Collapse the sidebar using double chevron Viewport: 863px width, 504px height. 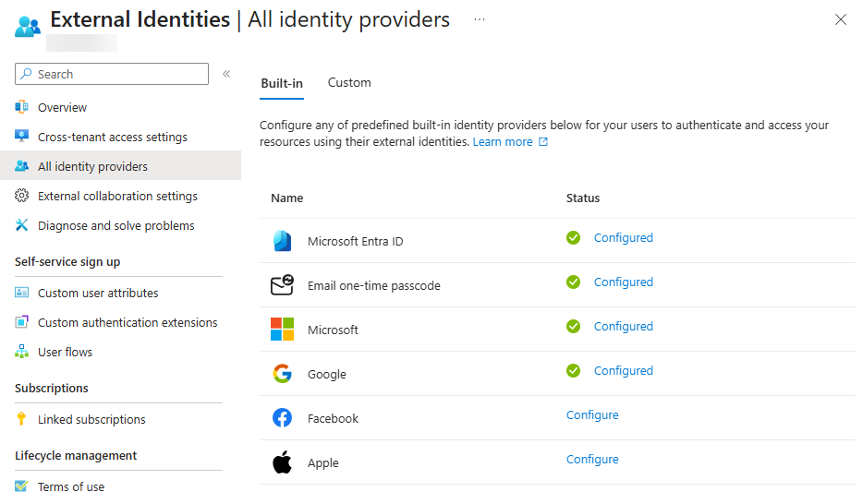point(226,74)
